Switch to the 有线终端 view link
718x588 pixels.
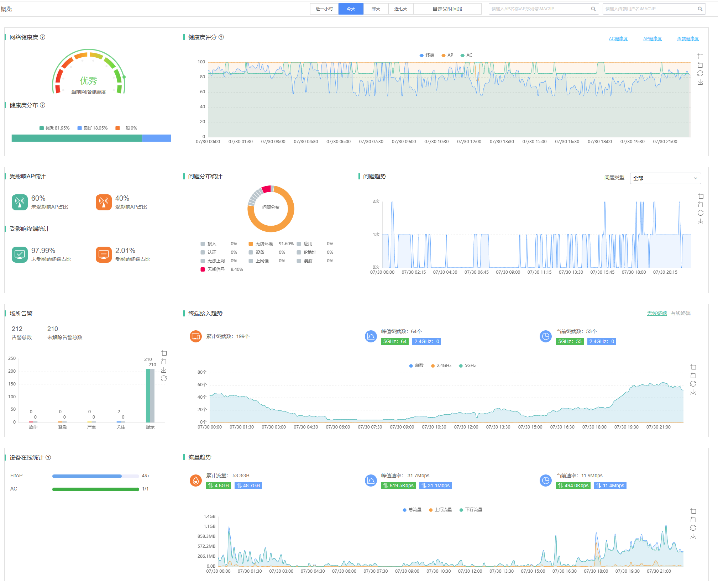click(680, 313)
